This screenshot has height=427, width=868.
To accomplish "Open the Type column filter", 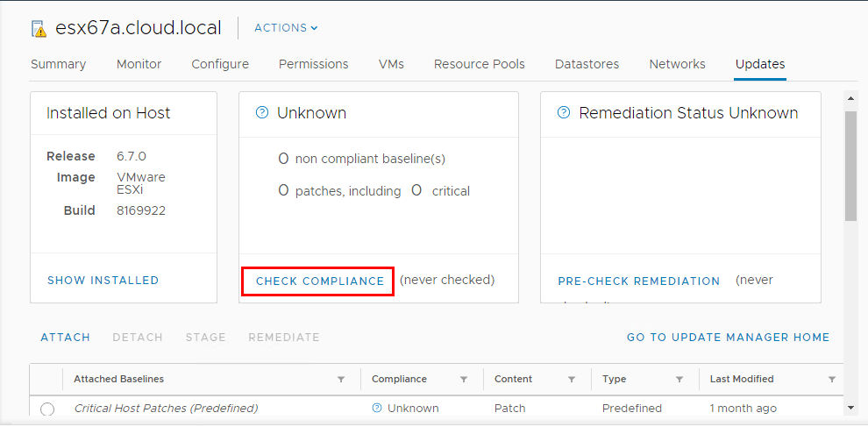I will (x=679, y=380).
